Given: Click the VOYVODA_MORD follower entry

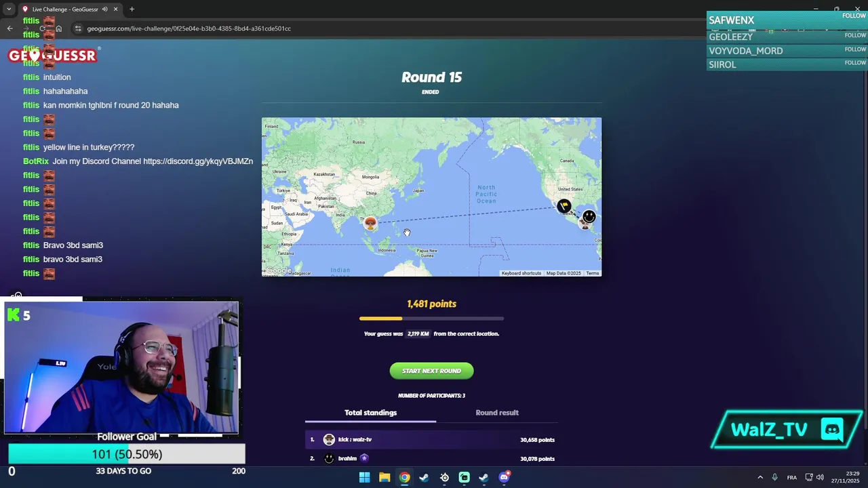Looking at the screenshot, I should (x=787, y=51).
